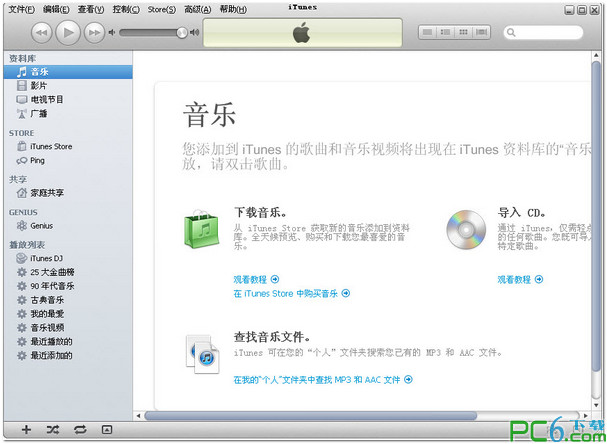Open the 音乐视频 playlist
The width and height of the screenshot is (607, 444).
[x=68, y=328]
